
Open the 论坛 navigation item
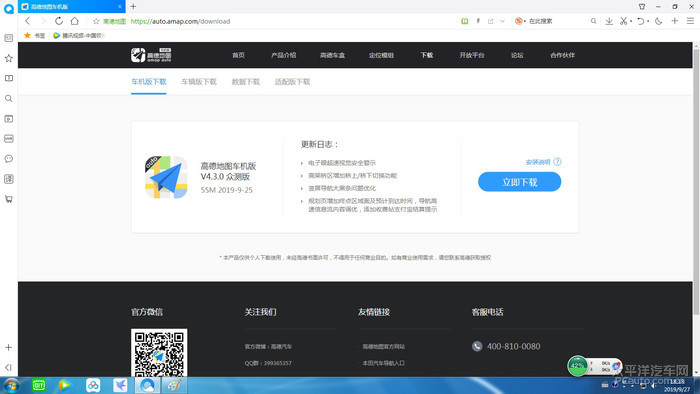click(x=517, y=55)
